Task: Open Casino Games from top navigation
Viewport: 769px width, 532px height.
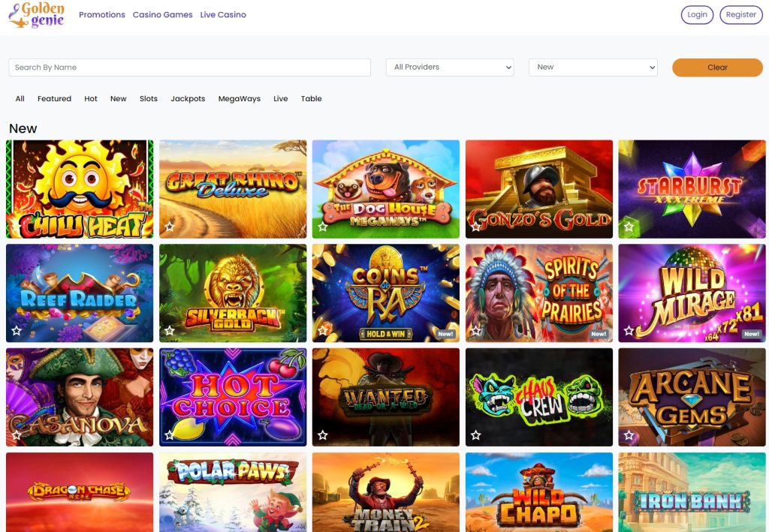Action: pyautogui.click(x=162, y=15)
